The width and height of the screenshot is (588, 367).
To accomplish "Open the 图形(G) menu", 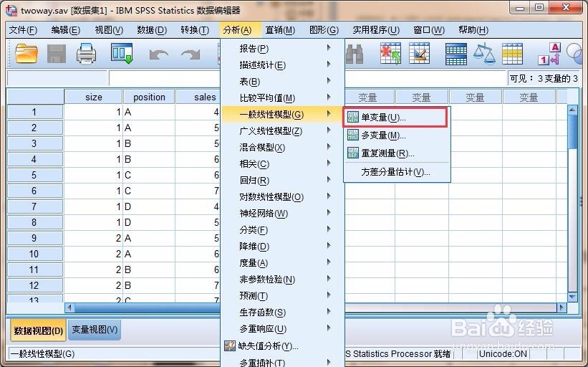I will coord(324,30).
